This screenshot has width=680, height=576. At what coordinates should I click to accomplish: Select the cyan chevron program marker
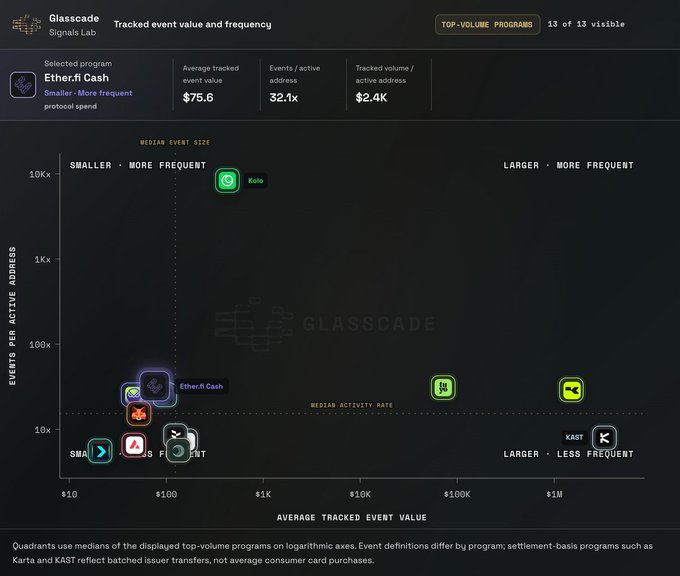point(100,452)
